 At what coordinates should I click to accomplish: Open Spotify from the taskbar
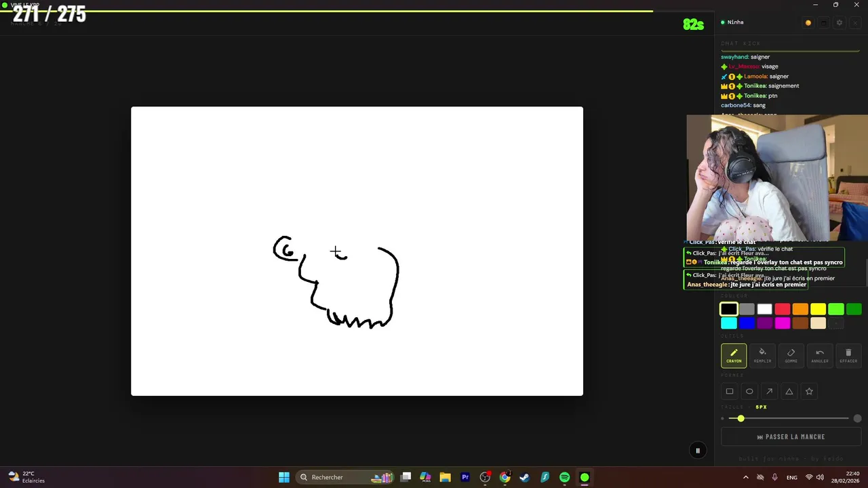(x=564, y=477)
